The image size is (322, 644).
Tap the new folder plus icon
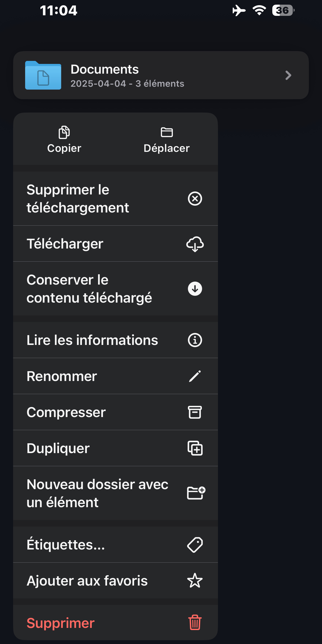click(x=196, y=493)
